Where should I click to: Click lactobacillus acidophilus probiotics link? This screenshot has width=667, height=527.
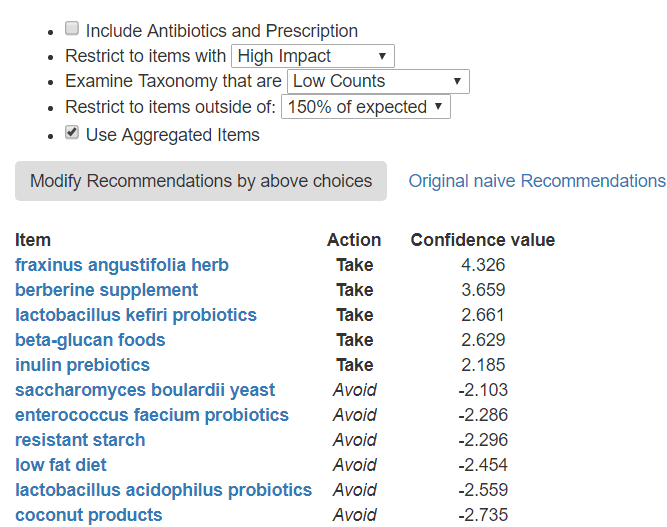point(163,490)
